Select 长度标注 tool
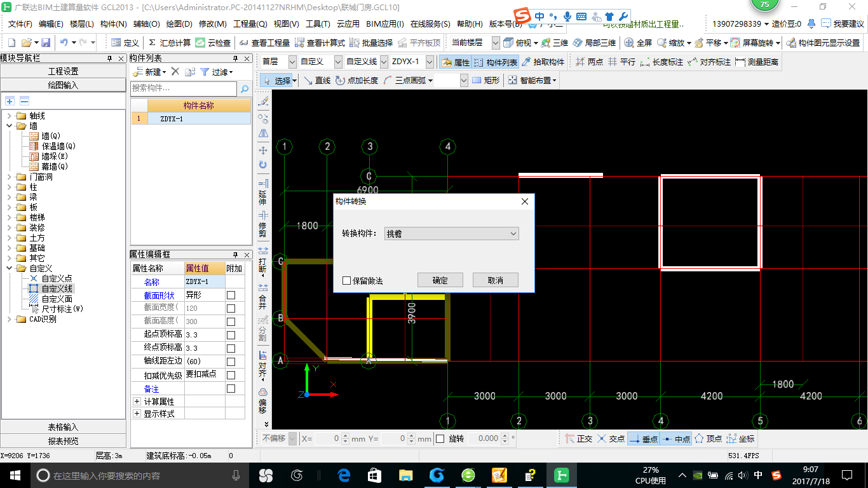 pos(661,62)
